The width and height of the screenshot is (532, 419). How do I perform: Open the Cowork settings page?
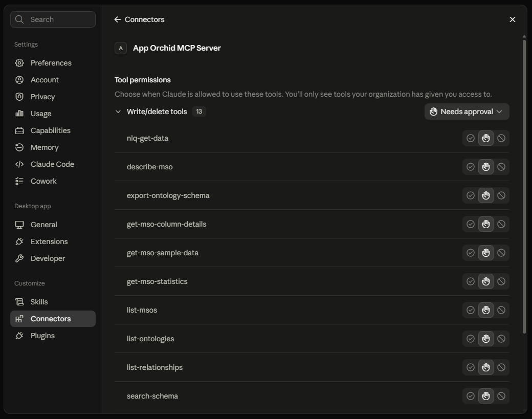pos(53,181)
